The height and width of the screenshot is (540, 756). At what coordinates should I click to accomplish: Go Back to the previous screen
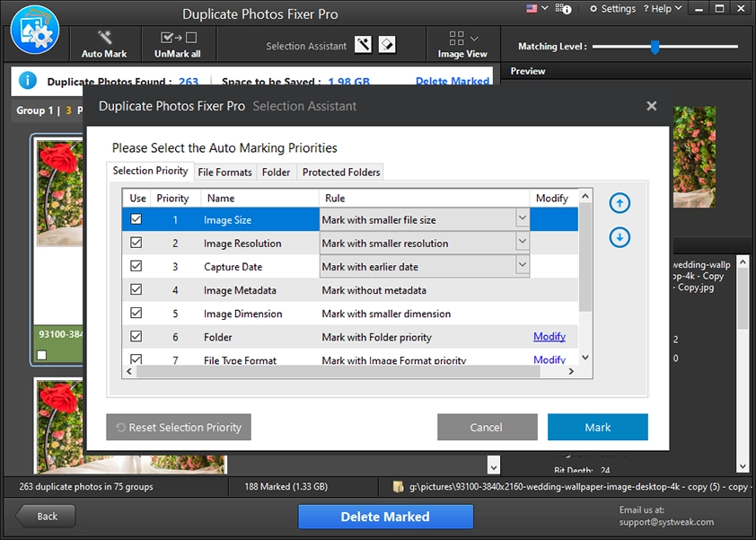point(47,517)
